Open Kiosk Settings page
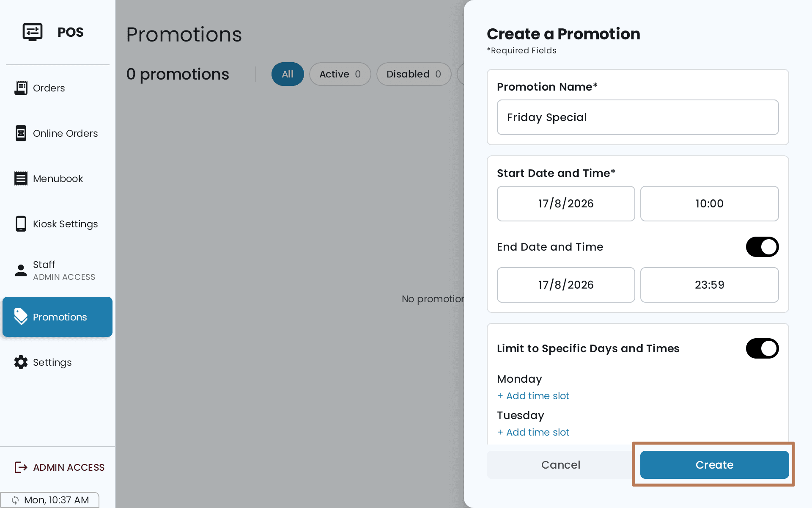The width and height of the screenshot is (812, 508). click(x=65, y=224)
